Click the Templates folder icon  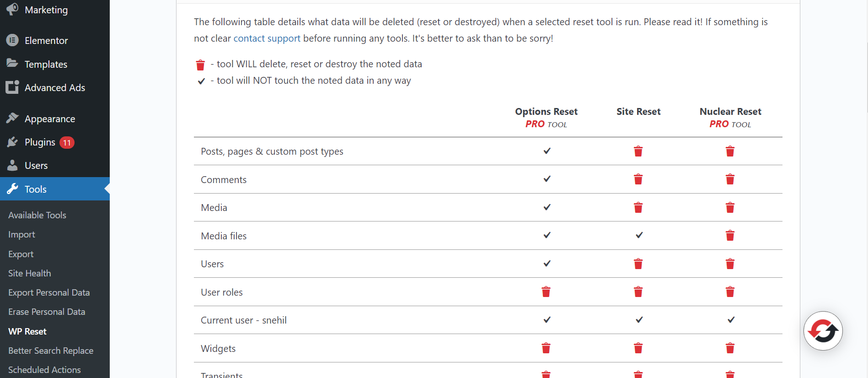[x=12, y=64]
